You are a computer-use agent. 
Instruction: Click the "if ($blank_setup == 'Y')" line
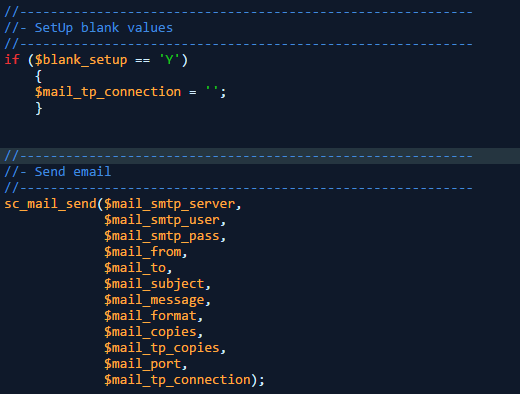pyautogui.click(x=96, y=60)
